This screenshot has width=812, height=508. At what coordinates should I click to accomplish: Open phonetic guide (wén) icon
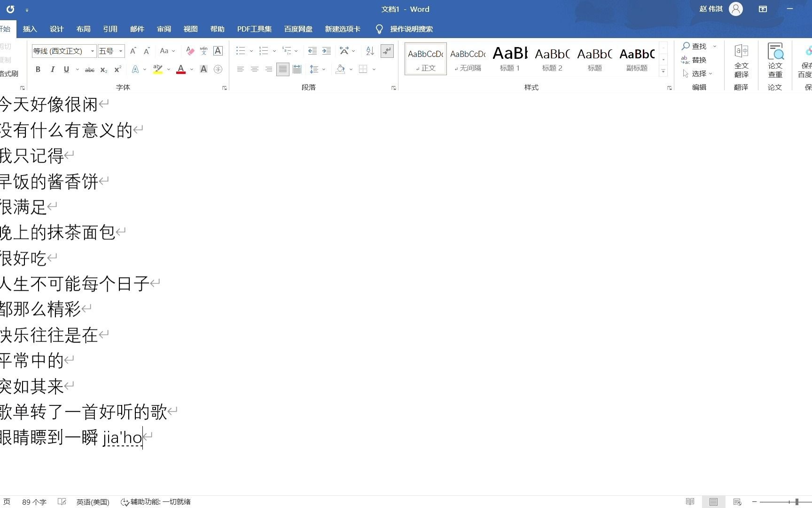(x=203, y=51)
